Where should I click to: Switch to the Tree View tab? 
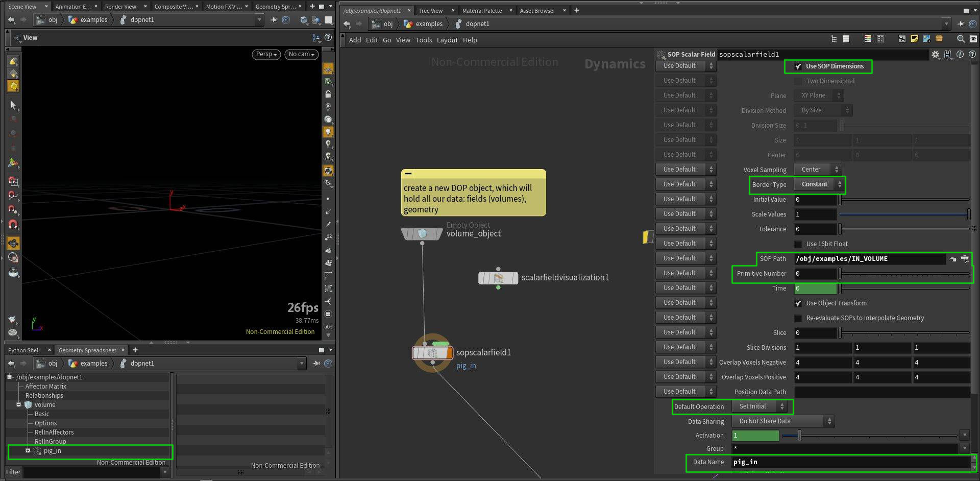pos(430,11)
